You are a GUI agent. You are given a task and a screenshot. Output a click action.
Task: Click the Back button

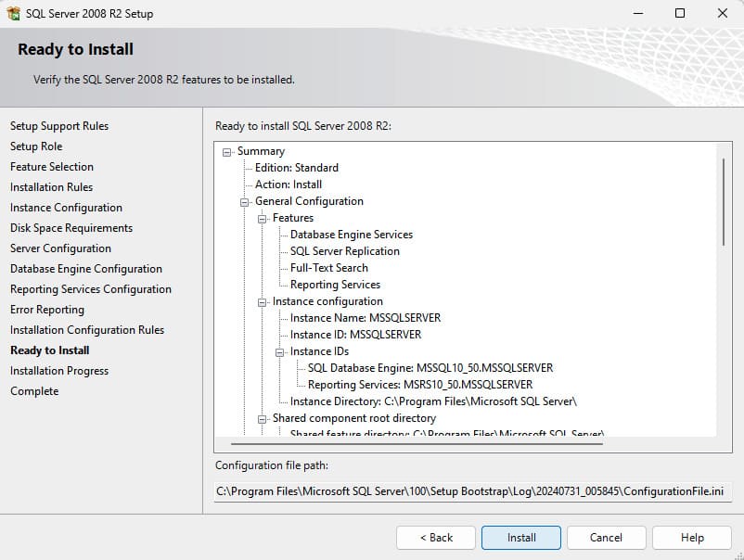point(436,538)
